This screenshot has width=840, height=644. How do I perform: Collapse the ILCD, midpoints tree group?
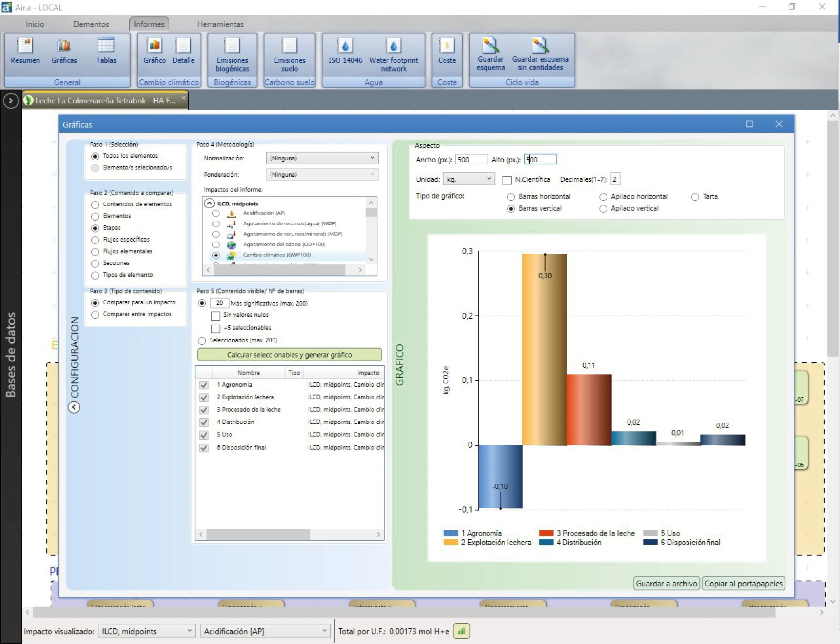point(209,203)
